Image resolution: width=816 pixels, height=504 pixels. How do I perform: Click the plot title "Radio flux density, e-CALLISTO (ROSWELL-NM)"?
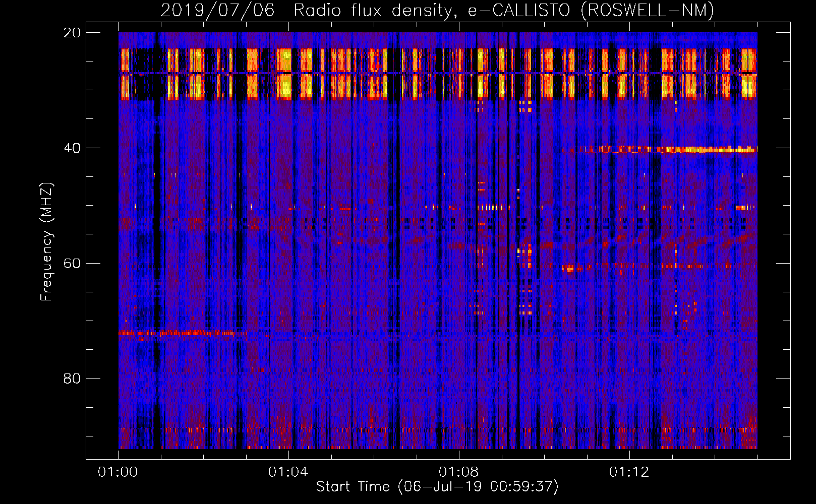tap(504, 10)
